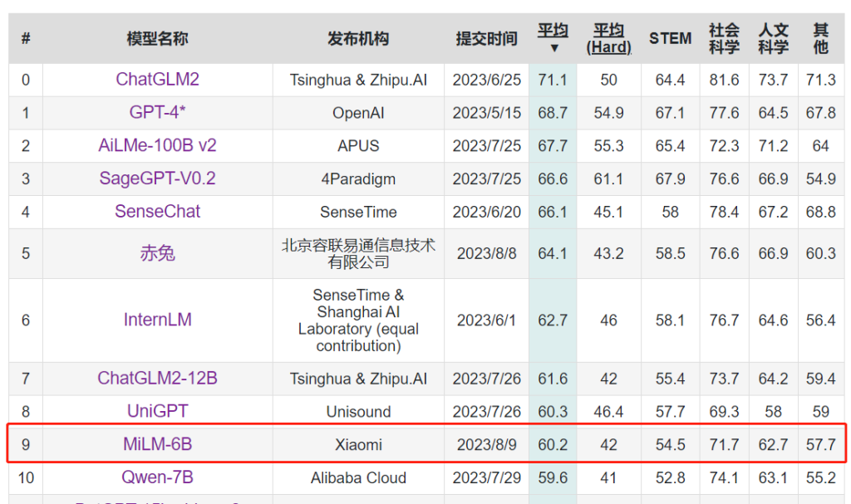The height and width of the screenshot is (504, 851).
Task: Click the ChatGLM2-12B model link
Action: click(x=157, y=379)
